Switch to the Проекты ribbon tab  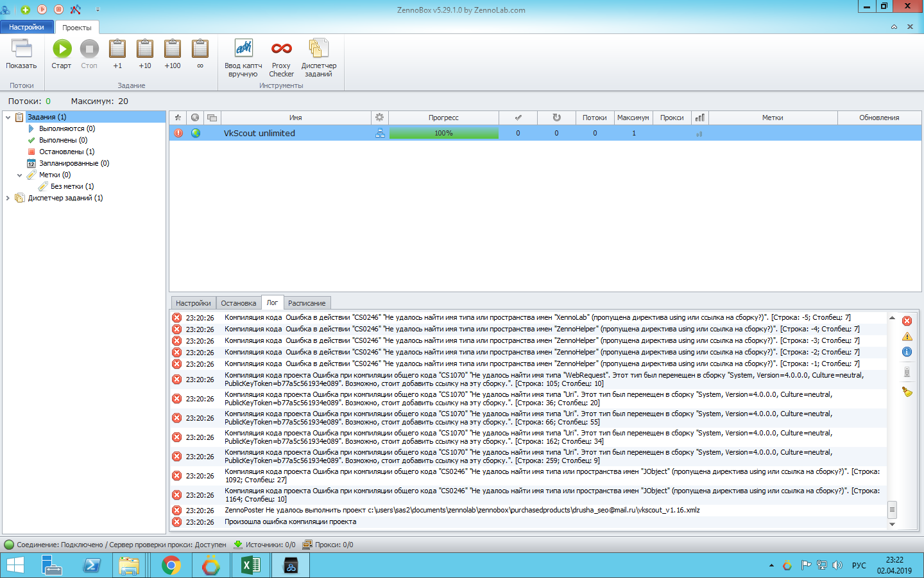pyautogui.click(x=77, y=28)
